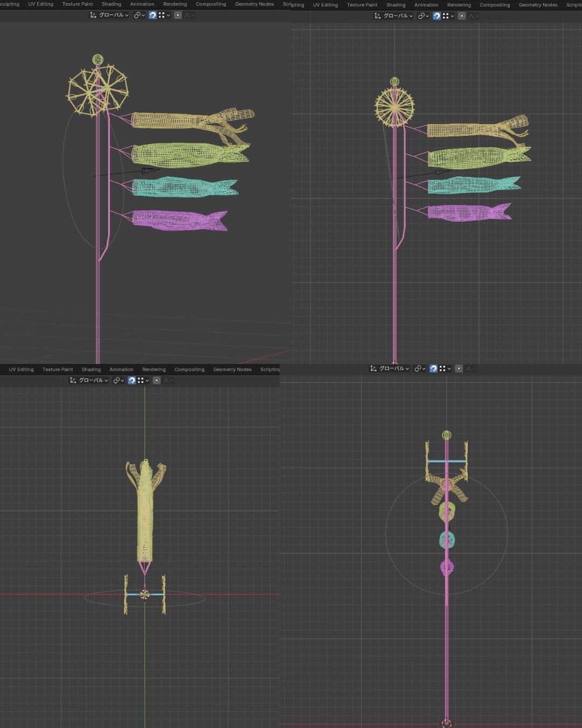Toggle snapping magnet in the tilted perspective view header
The height and width of the screenshot is (728, 582).
(153, 15)
